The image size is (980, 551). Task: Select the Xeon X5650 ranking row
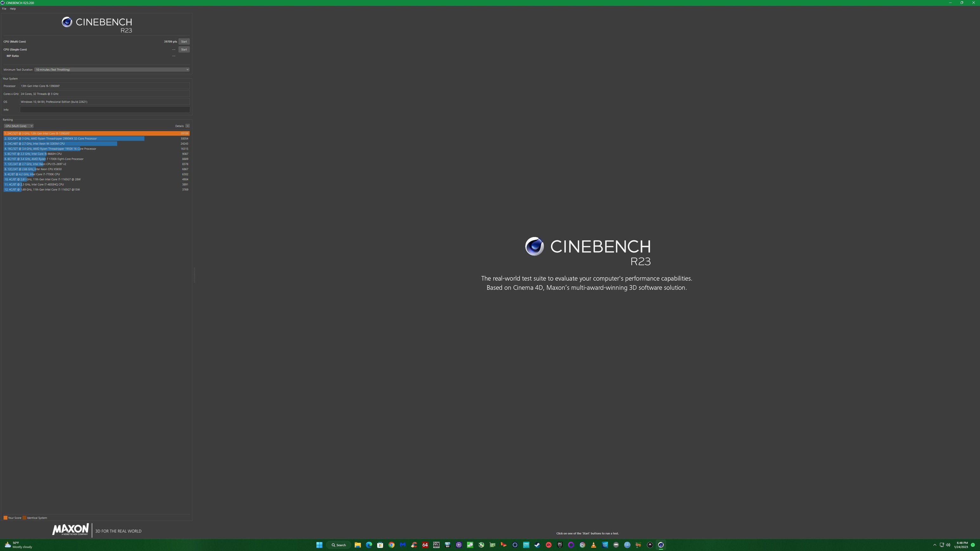coord(96,169)
